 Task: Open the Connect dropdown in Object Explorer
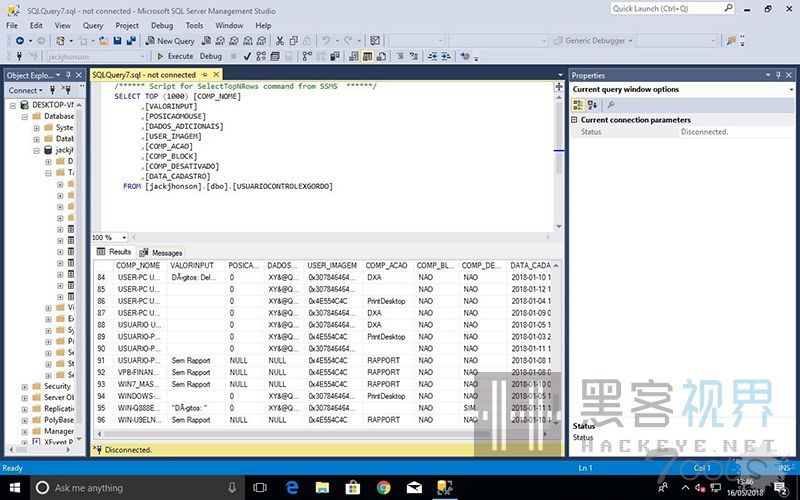(x=26, y=90)
